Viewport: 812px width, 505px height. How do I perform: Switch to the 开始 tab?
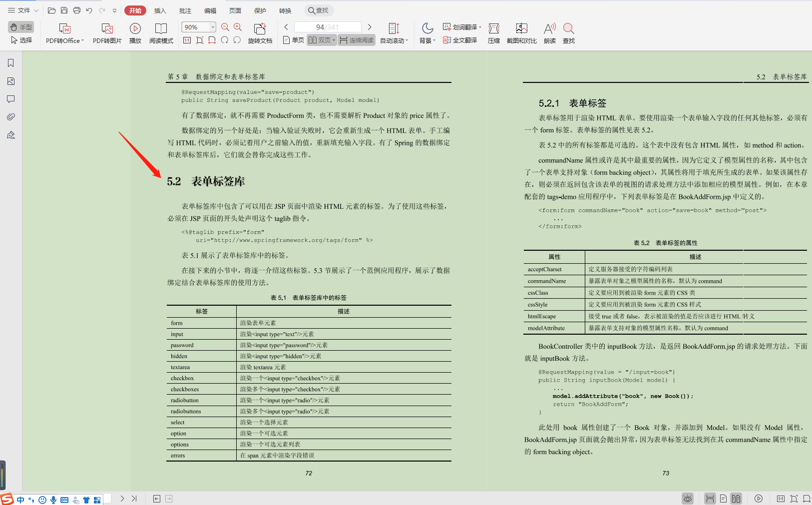pyautogui.click(x=135, y=10)
